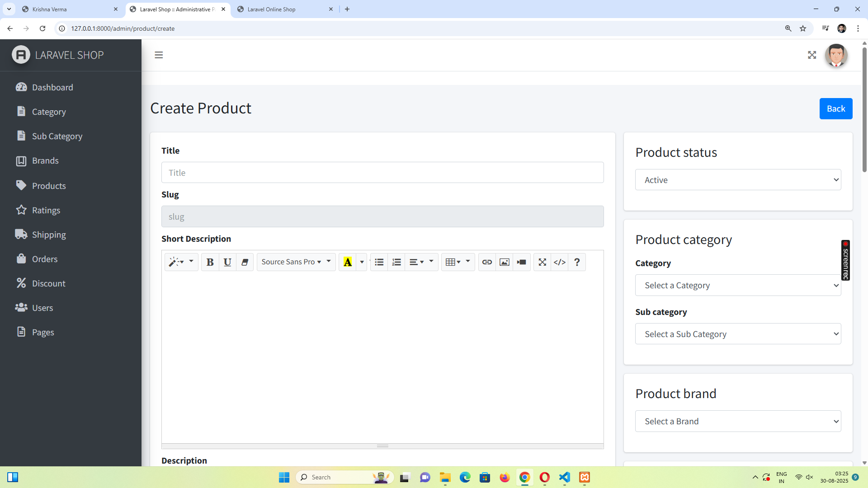Screen dimensions: 868x488
Task: Open Sub Category in sidebar
Action: click(71, 136)
